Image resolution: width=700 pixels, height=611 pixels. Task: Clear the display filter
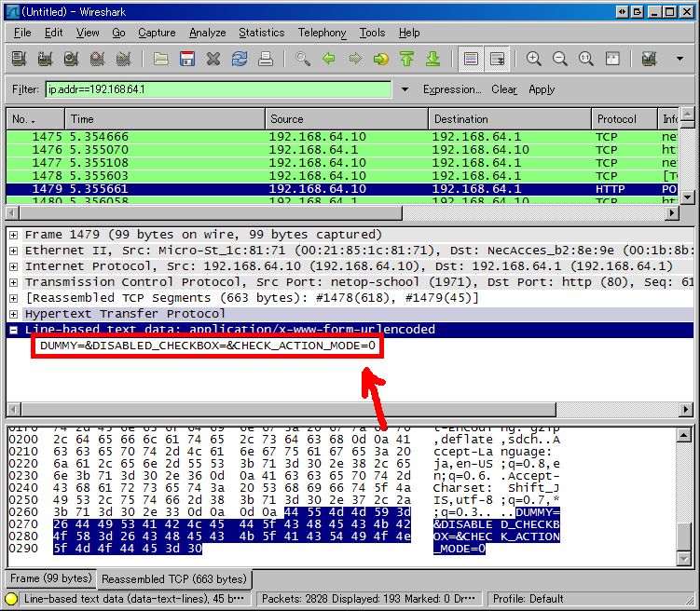(x=504, y=89)
